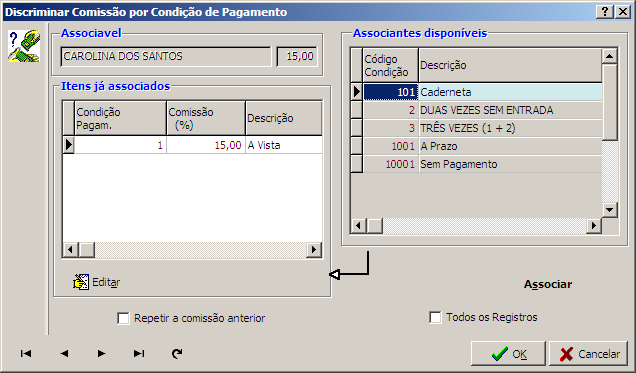
Task: Click the Associar button
Action: click(548, 284)
